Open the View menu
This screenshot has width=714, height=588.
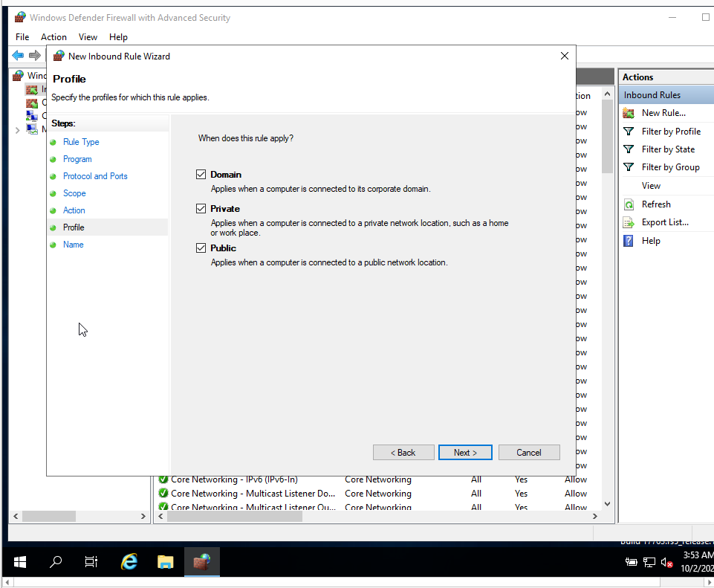88,37
